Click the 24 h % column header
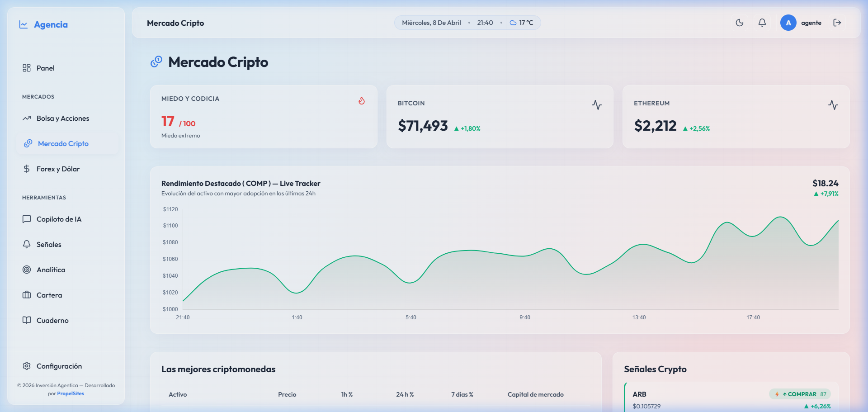Image resolution: width=868 pixels, height=412 pixels. click(x=405, y=394)
